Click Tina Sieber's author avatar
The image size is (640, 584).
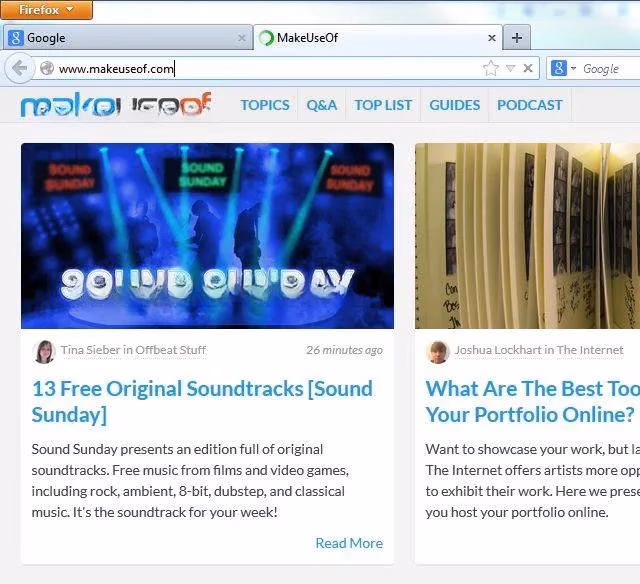coord(44,351)
